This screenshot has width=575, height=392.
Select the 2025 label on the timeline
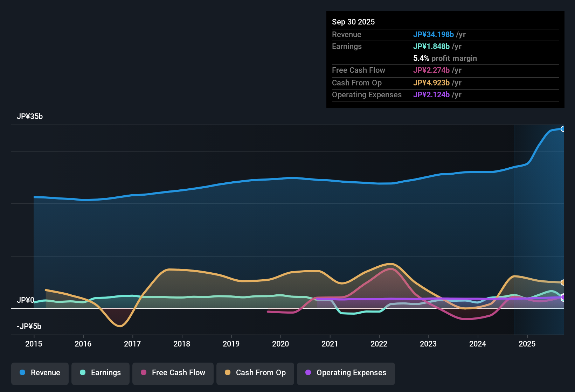(528, 344)
